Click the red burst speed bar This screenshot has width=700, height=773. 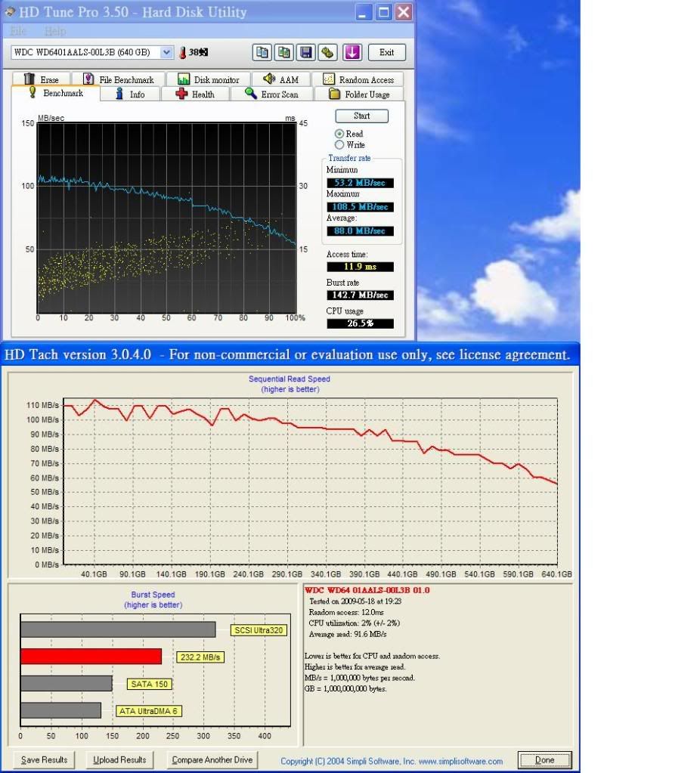pyautogui.click(x=91, y=657)
